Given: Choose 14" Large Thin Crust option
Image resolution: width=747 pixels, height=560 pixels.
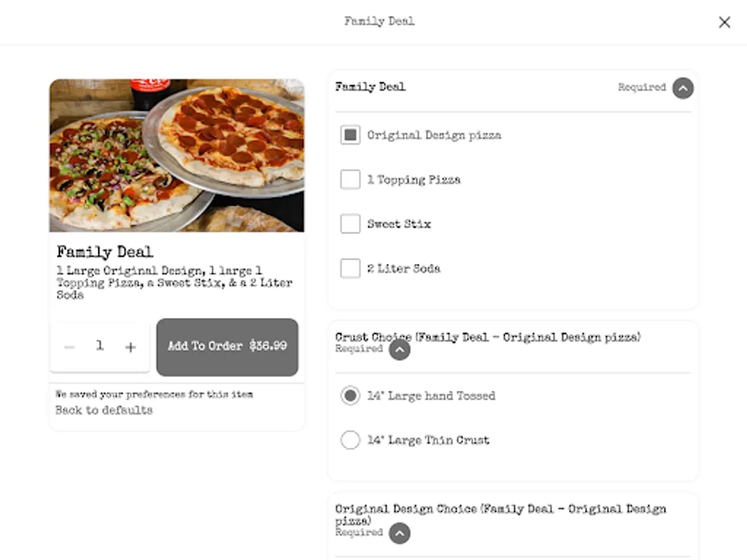Looking at the screenshot, I should [x=350, y=441].
